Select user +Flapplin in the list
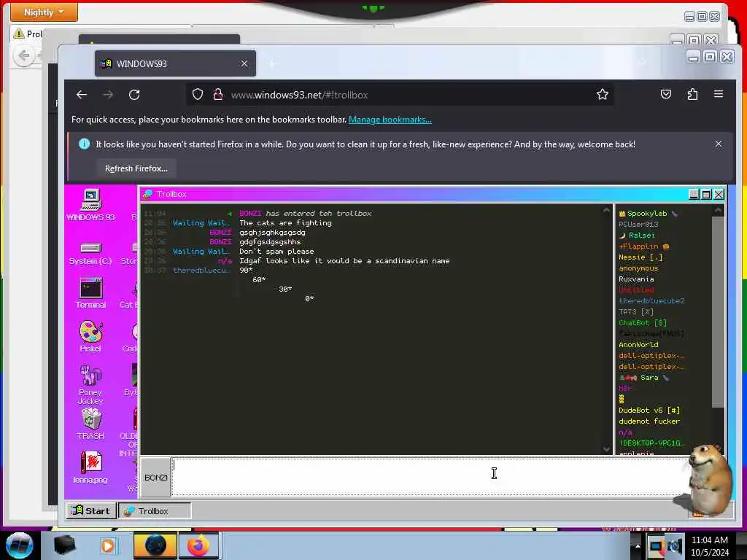The height and width of the screenshot is (560, 747). tap(643, 246)
